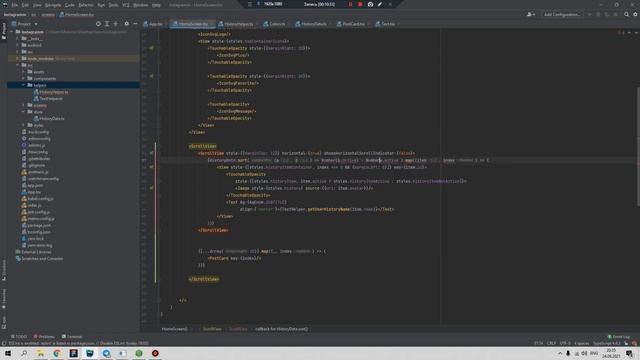Expand the android folder
This screenshot has width=640, height=360.
[18, 45]
